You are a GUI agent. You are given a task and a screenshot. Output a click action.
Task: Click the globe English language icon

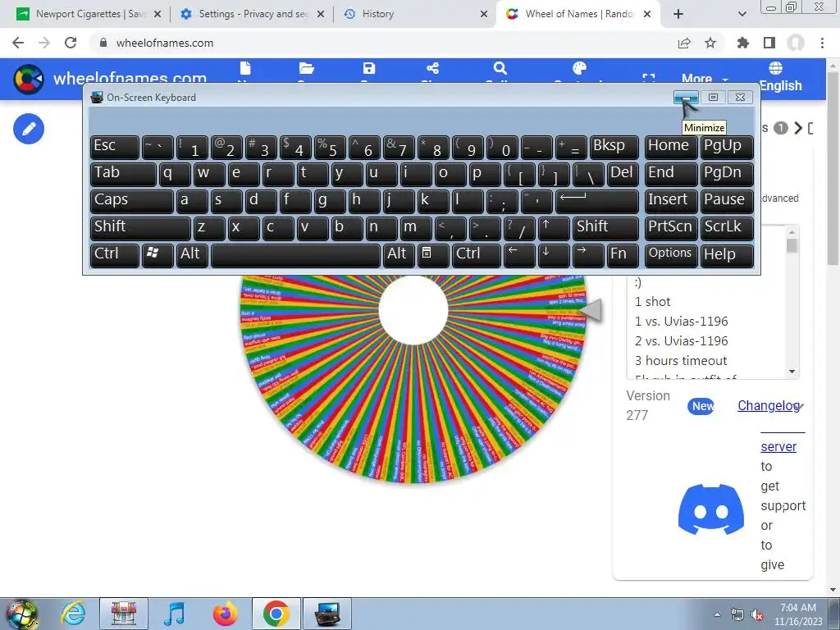pos(775,68)
